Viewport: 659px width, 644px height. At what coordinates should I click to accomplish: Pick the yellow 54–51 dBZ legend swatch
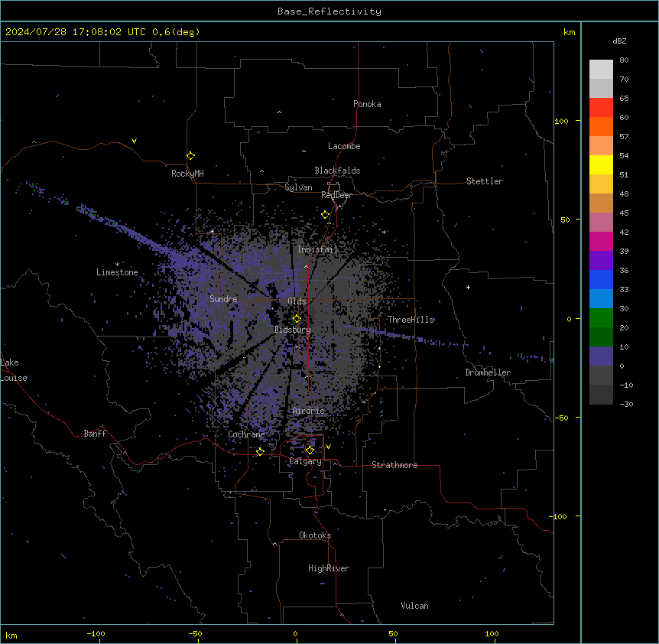coord(601,164)
